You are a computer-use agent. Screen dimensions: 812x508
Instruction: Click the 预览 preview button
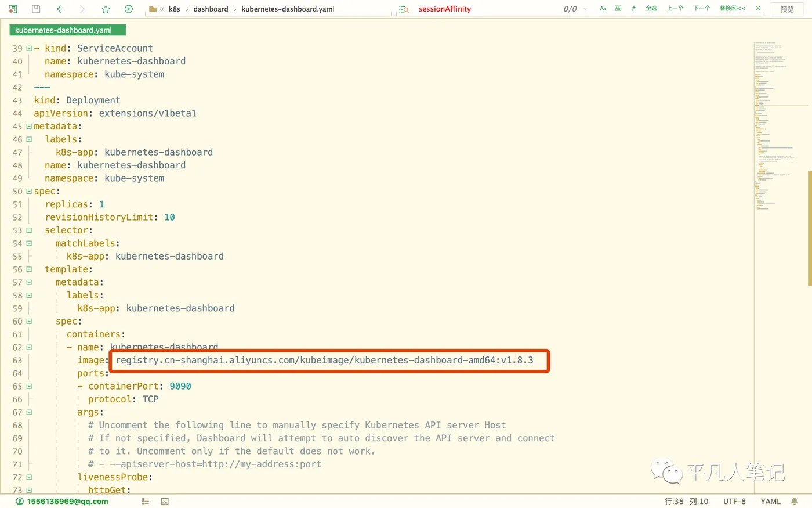(x=787, y=9)
